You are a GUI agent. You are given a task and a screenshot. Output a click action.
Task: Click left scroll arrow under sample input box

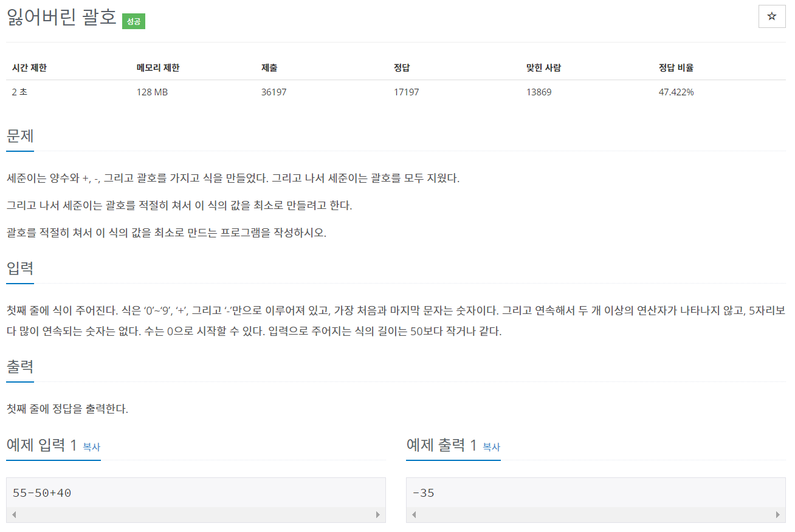tap(14, 515)
